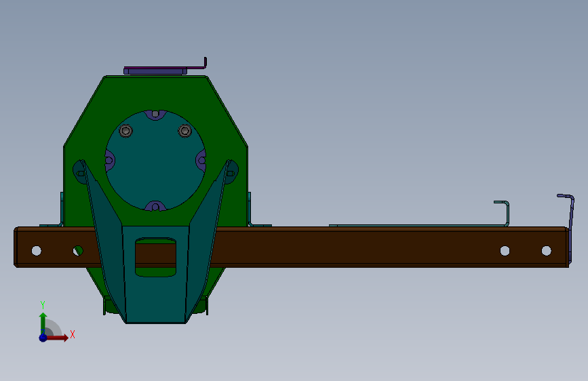Select the purple lug at top of circular cover
This screenshot has height=381, width=588.
[x=155, y=114]
